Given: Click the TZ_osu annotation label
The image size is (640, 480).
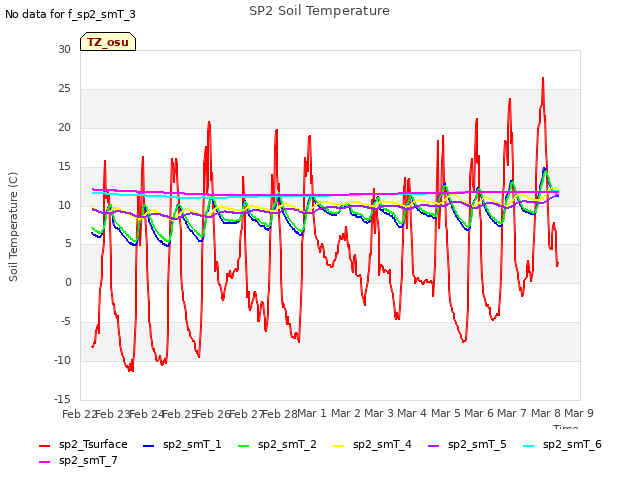Looking at the screenshot, I should tap(108, 42).
